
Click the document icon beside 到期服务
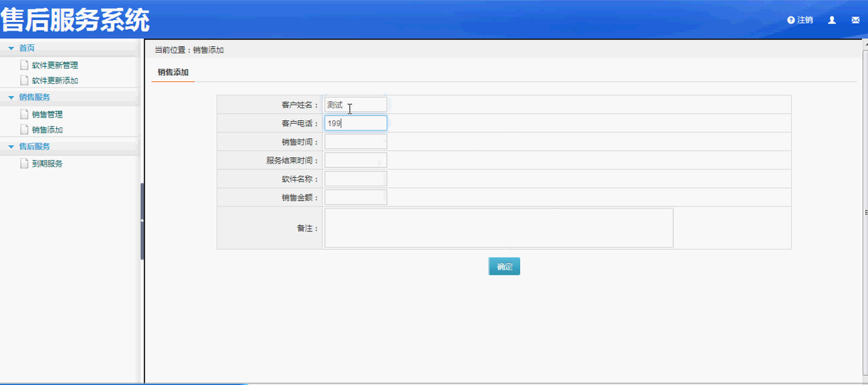[24, 163]
